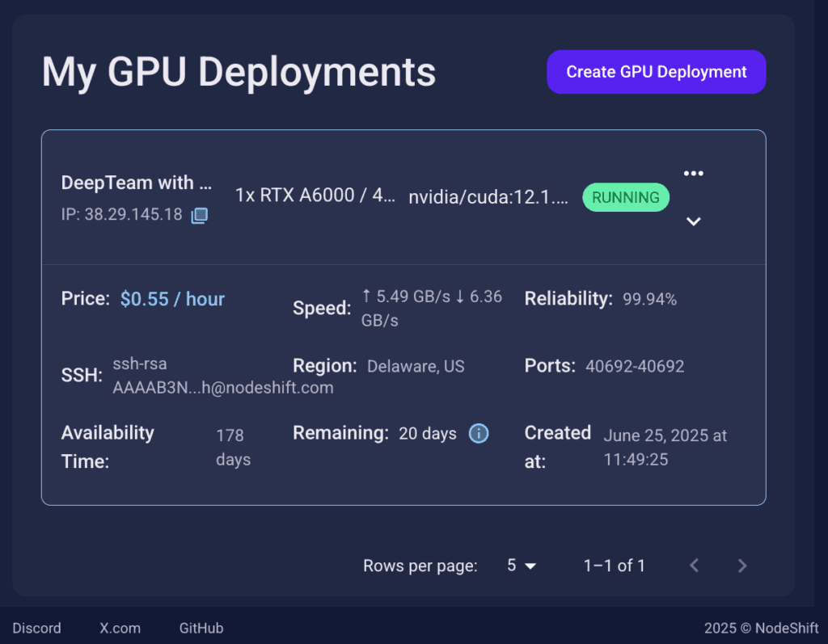Select the IP text 38.29.145.18
The width and height of the screenshot is (828, 644).
pos(133,214)
